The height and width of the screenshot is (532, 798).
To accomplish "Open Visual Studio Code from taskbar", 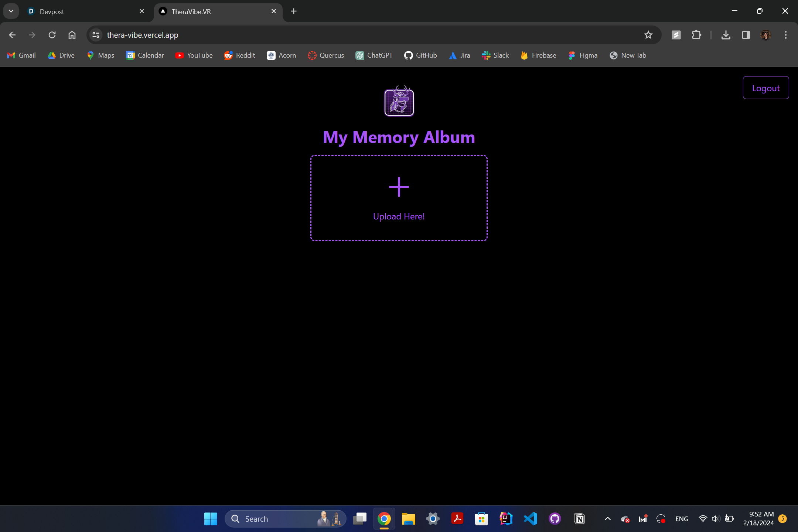I will [530, 519].
